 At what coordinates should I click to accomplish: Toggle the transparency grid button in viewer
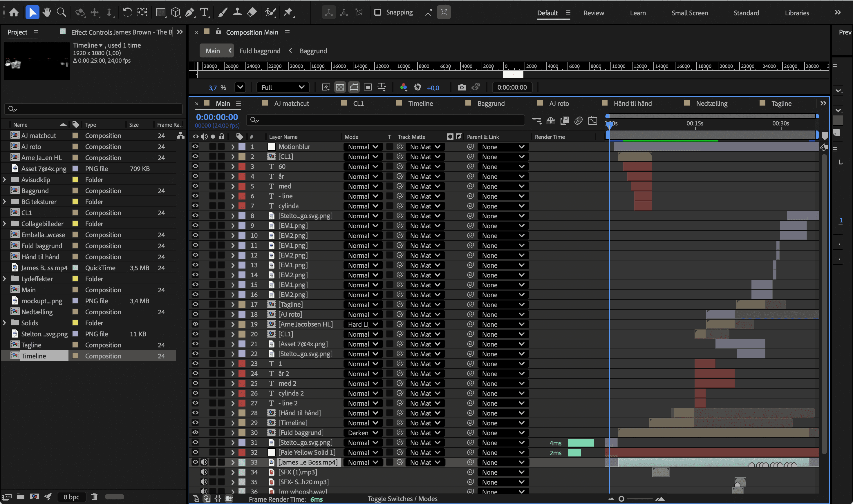(x=340, y=87)
